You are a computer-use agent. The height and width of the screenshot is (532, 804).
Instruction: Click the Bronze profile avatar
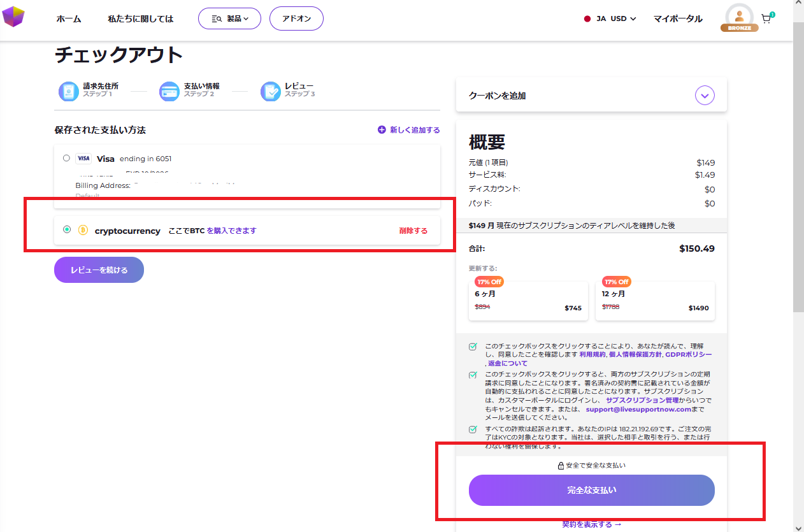(x=739, y=17)
